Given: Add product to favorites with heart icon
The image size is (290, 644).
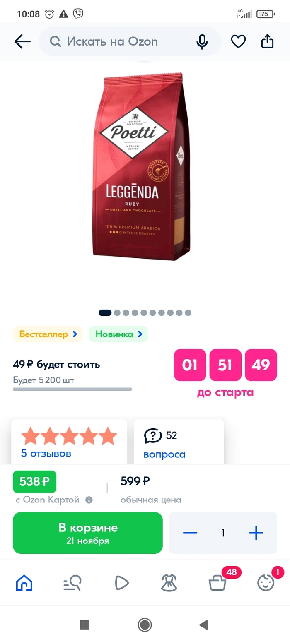Looking at the screenshot, I should pos(238,41).
